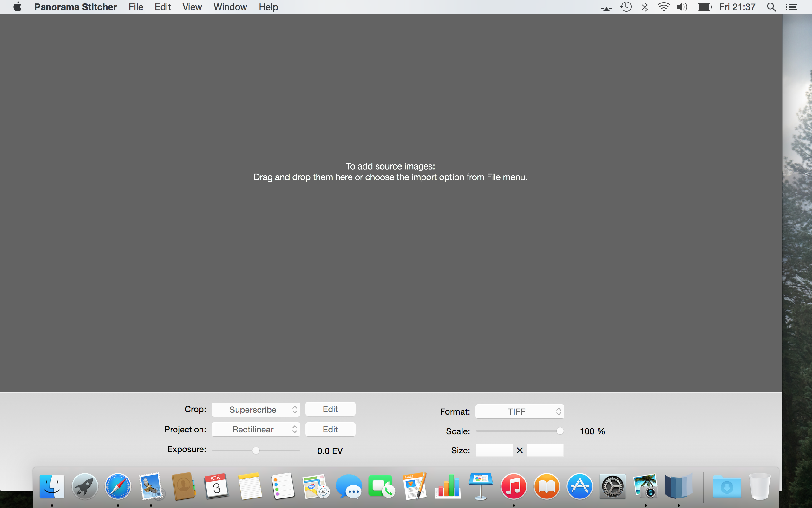
Task: Open the Edit menu
Action: pos(163,7)
